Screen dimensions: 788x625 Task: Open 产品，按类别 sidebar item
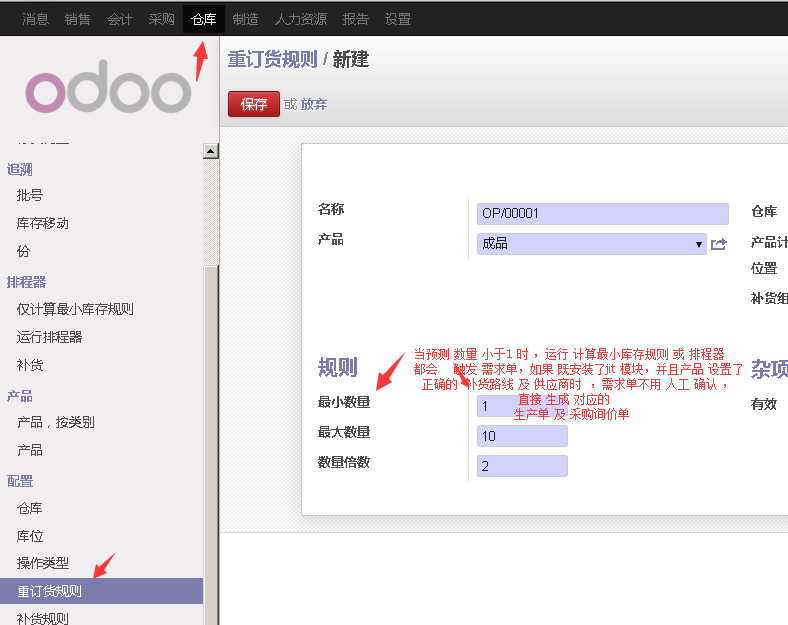click(x=56, y=422)
